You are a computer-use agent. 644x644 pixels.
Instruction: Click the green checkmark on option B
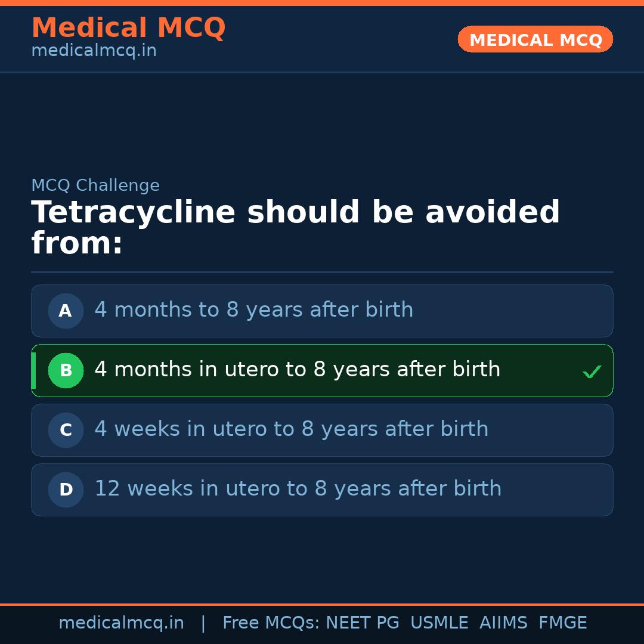[592, 372]
